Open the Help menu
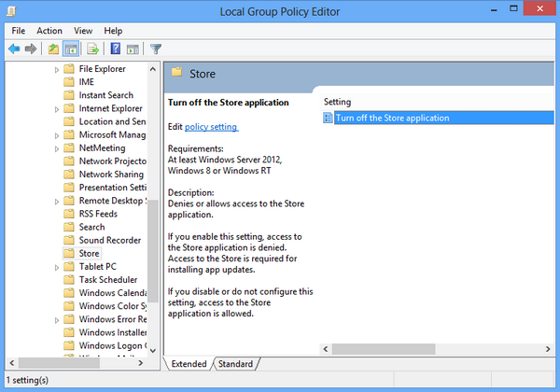Screen dimensions: 560x392 pyautogui.click(x=113, y=31)
